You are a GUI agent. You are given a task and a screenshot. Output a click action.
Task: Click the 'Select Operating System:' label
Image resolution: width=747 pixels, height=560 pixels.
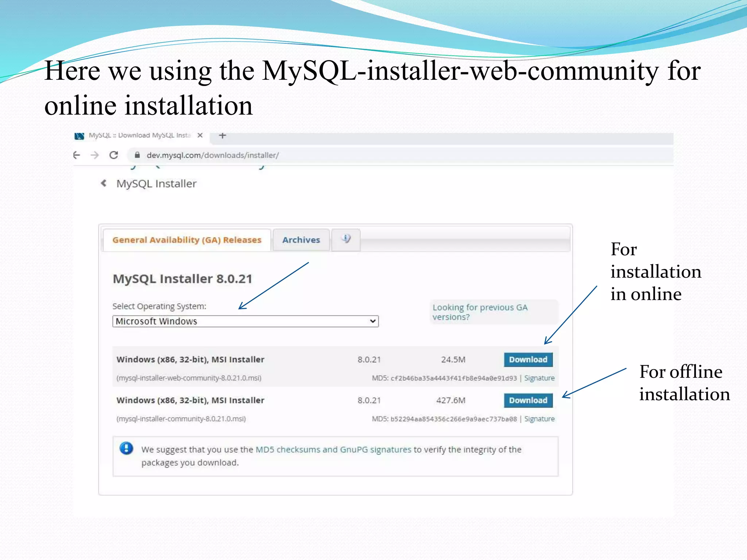point(159,306)
